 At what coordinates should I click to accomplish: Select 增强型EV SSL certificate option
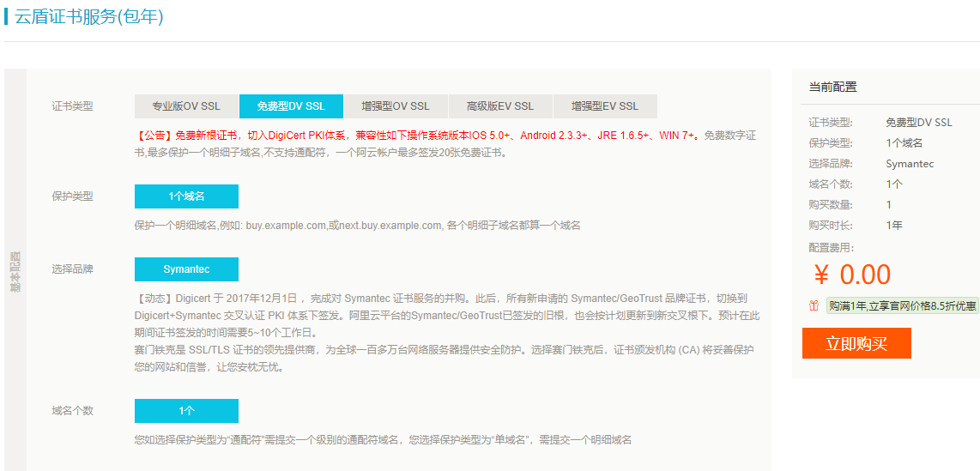[x=605, y=106]
